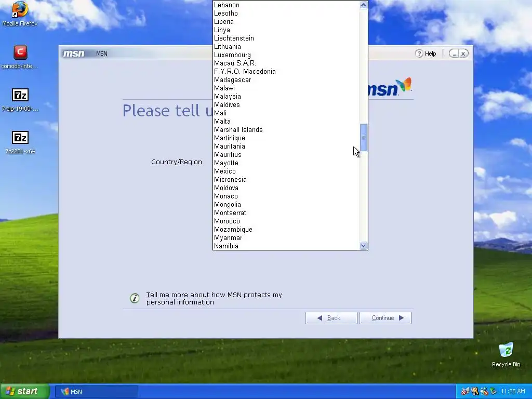Select Malawi country option
532x399 pixels.
click(286, 88)
